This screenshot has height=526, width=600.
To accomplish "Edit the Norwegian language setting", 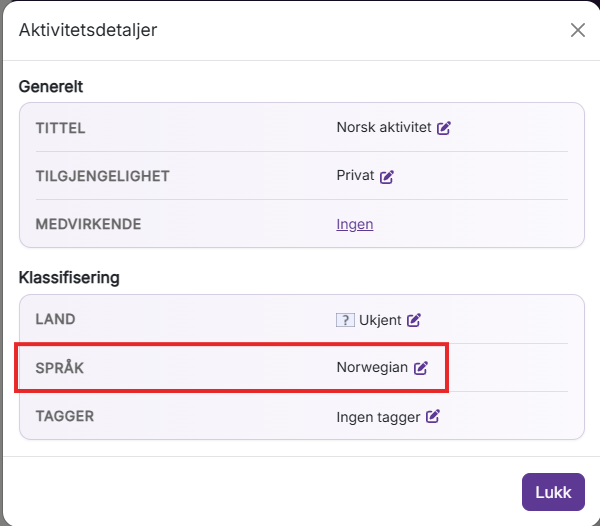I will point(421,368).
